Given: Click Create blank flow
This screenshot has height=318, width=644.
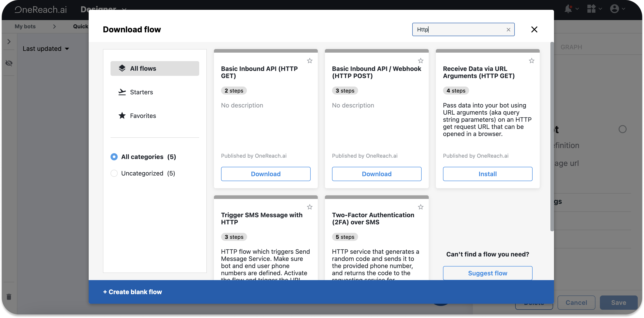Looking at the screenshot, I should point(133,292).
